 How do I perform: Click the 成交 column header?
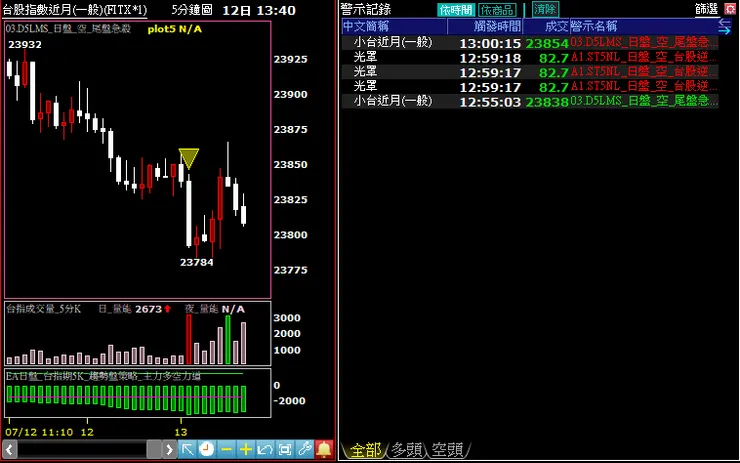click(547, 26)
